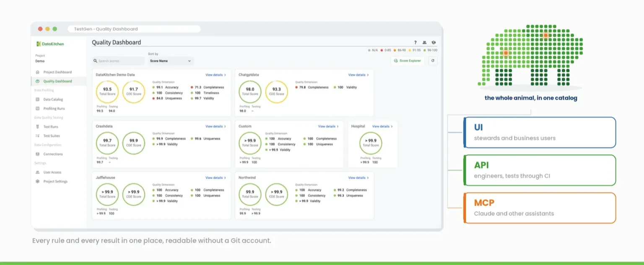Click the 84.0 Uniqueness value
This screenshot has height=265, width=644.
(x=160, y=98)
